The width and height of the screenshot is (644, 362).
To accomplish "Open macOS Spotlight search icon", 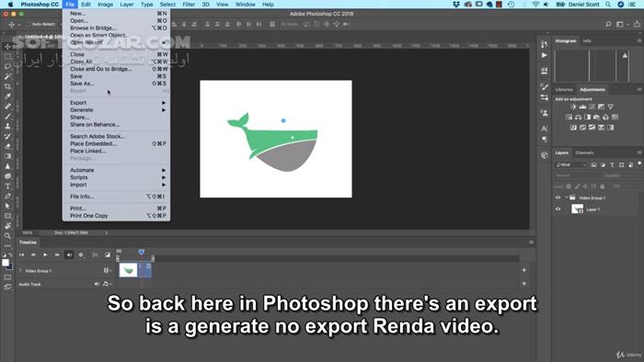I will tap(608, 5).
